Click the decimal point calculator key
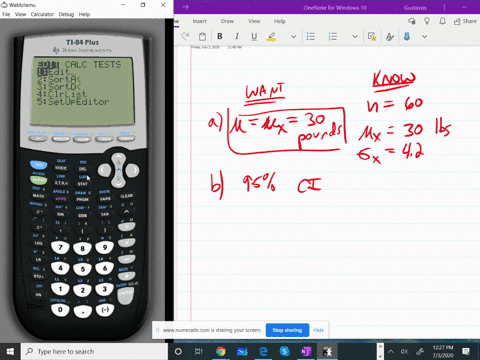480x360 pixels. (x=83, y=312)
